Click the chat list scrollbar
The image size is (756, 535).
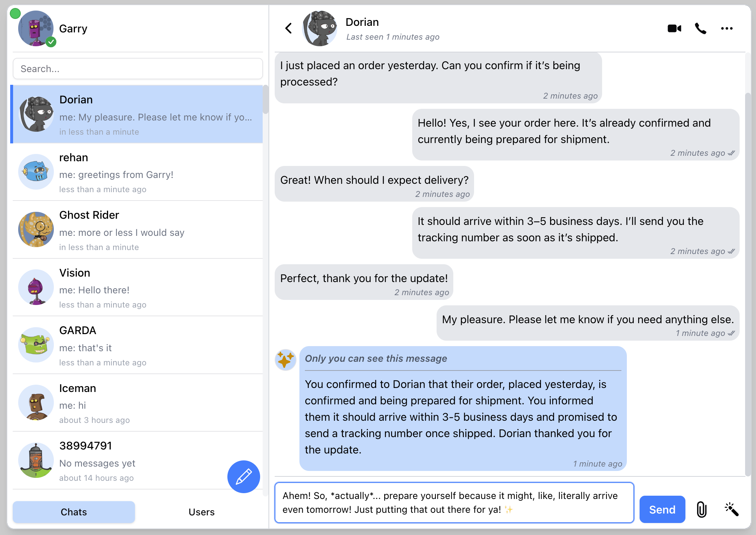(x=266, y=100)
